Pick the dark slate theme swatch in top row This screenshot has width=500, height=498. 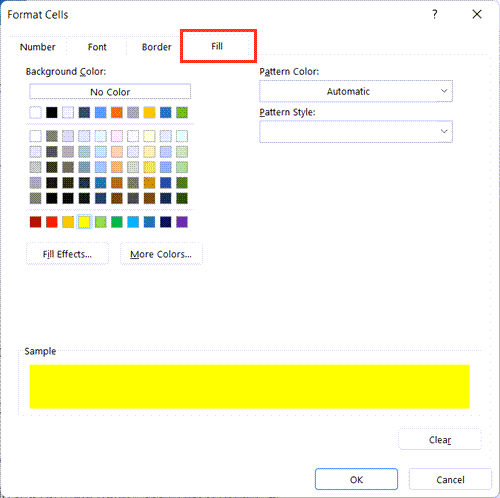point(84,113)
